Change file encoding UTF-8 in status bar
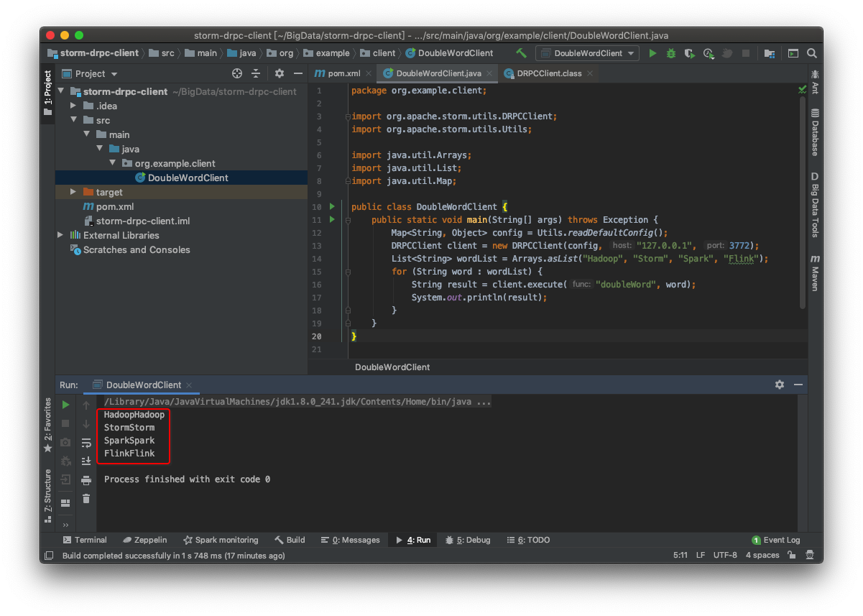 click(725, 556)
